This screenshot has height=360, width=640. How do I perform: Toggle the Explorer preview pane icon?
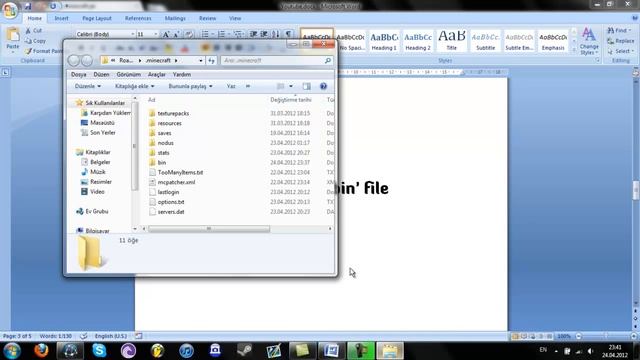[307, 86]
